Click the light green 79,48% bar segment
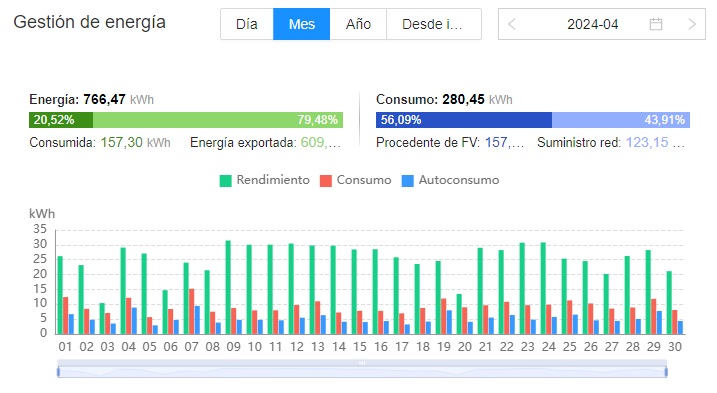The width and height of the screenshot is (717, 393). pos(218,120)
